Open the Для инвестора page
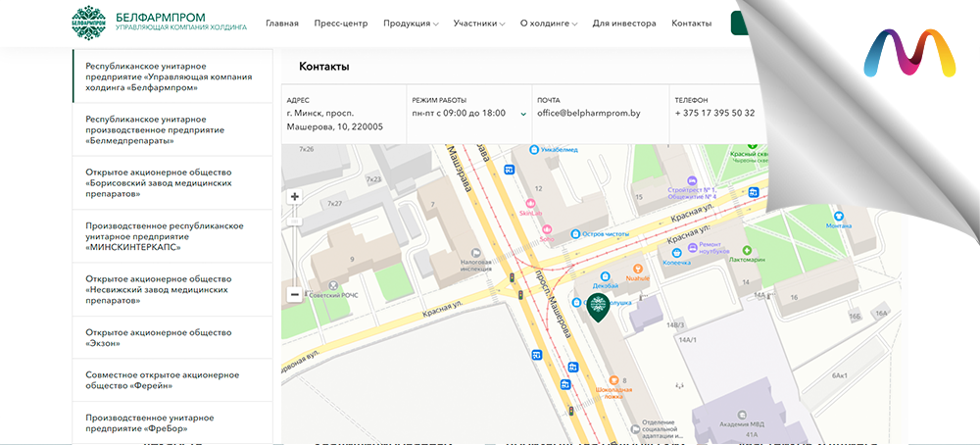Image resolution: width=980 pixels, height=445 pixels. 624,23
